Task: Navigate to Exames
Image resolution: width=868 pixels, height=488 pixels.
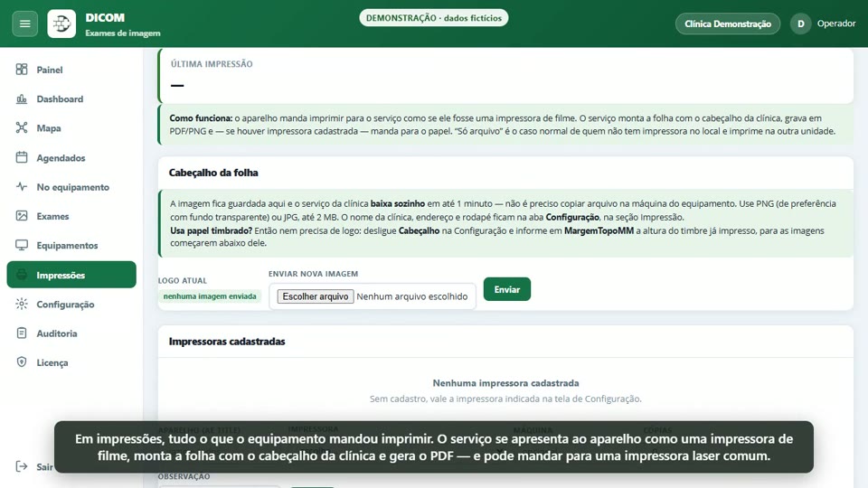Action: 71,216
